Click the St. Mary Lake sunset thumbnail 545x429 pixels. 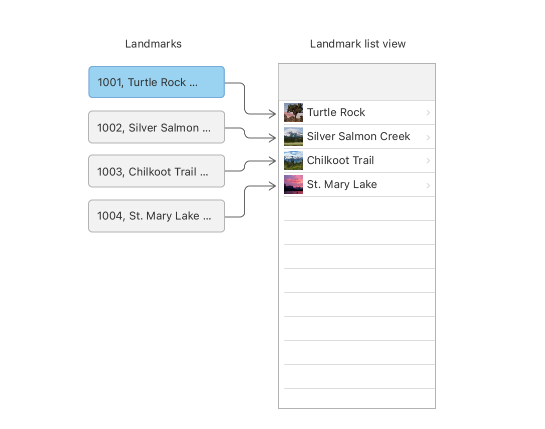tap(293, 184)
